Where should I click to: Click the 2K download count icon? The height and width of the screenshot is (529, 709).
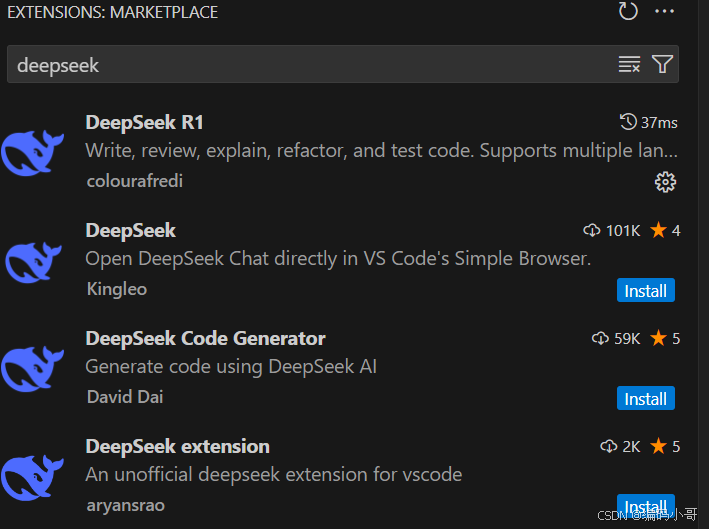click(609, 447)
